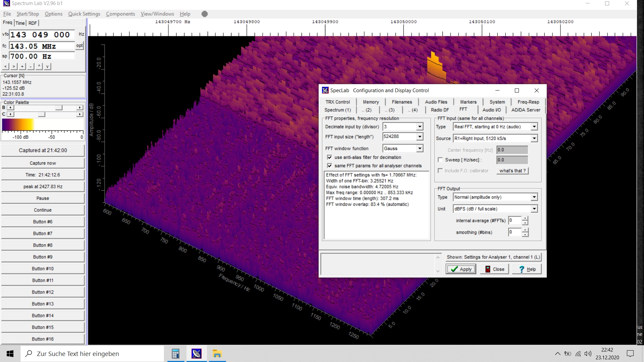Switch to the TRX Control tab
This screenshot has height=362, width=644.
[x=337, y=102]
